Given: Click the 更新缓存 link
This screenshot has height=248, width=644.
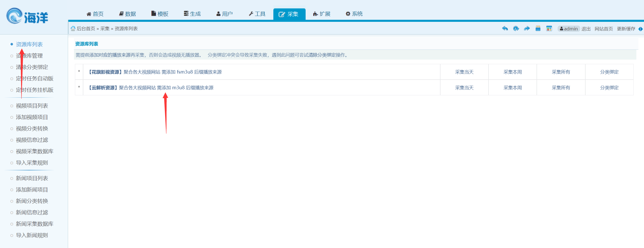Looking at the screenshot, I should [626, 29].
